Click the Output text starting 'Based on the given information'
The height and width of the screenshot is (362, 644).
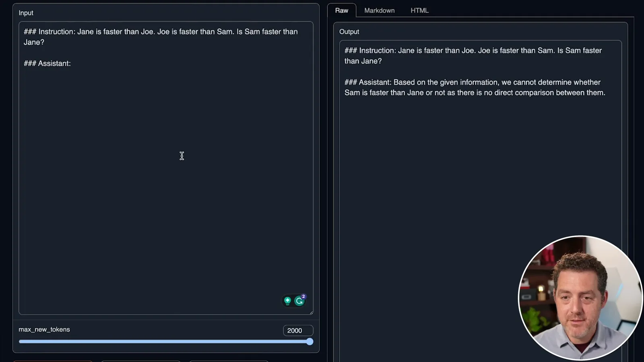tap(475, 87)
